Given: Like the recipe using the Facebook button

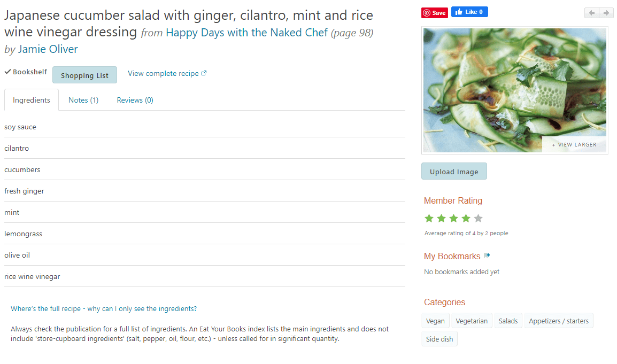Looking at the screenshot, I should (469, 12).
